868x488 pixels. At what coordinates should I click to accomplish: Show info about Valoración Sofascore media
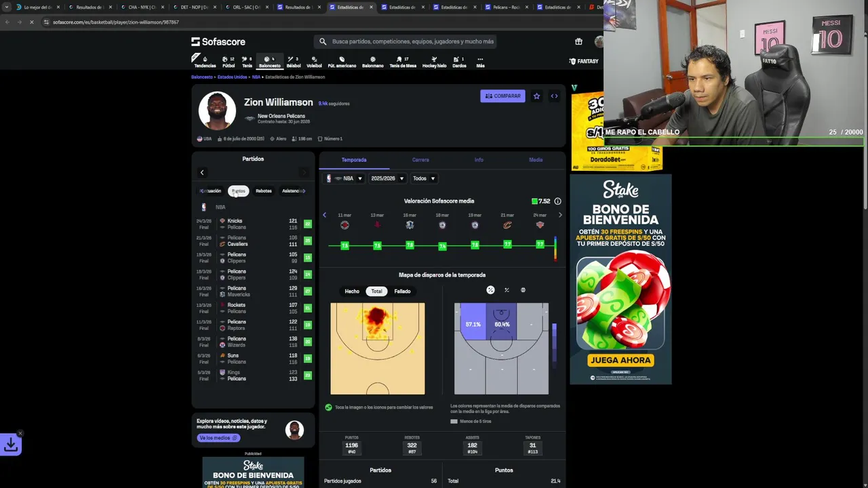(557, 201)
